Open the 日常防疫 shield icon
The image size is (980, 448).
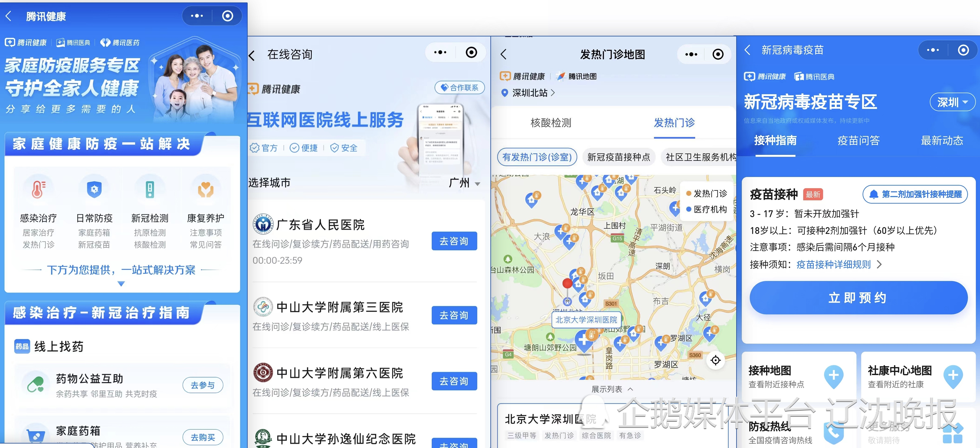[x=94, y=189]
